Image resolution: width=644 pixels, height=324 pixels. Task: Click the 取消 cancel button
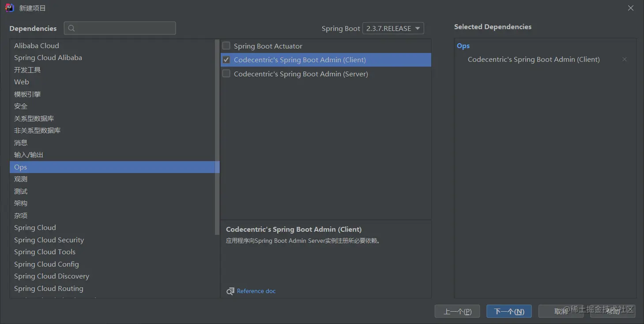point(561,311)
